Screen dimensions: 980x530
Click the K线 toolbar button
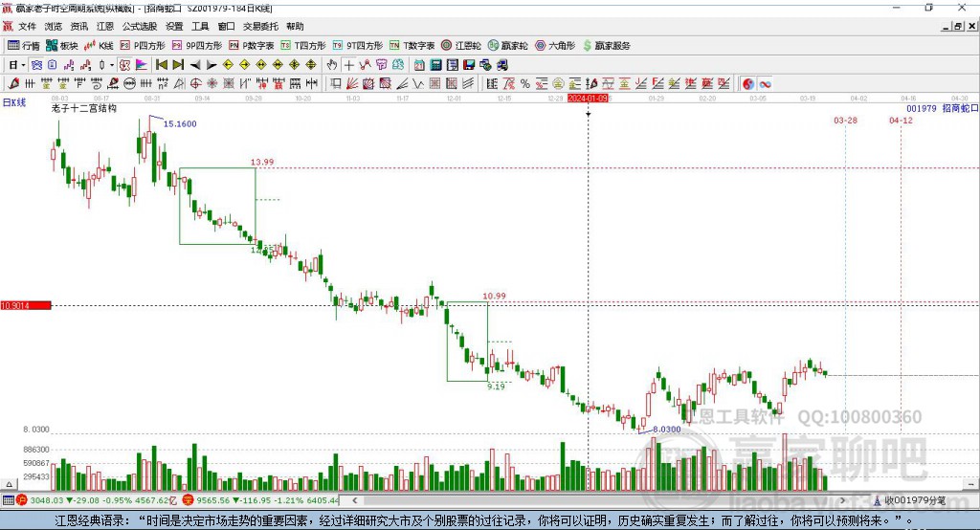click(99, 46)
